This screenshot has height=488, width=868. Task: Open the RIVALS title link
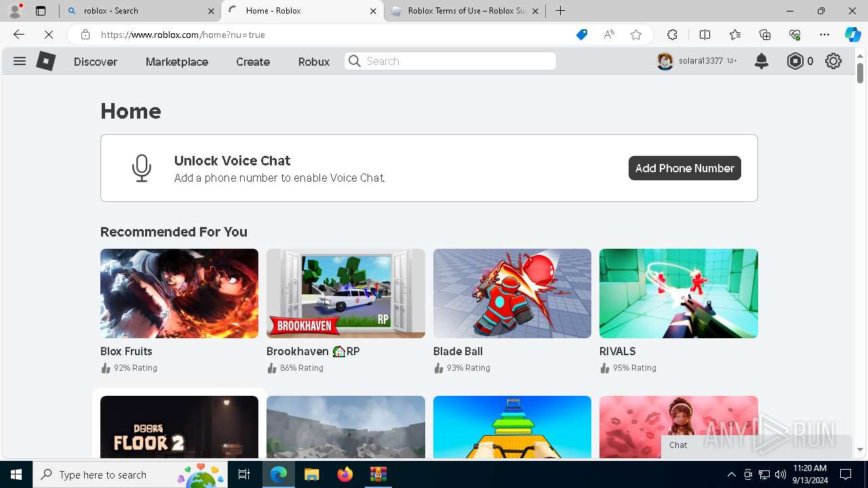(618, 351)
